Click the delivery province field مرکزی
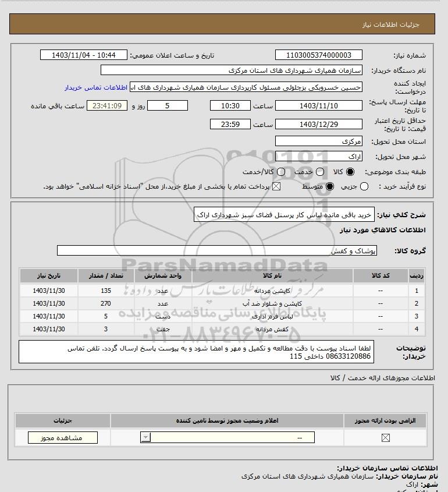The height and width of the screenshot is (492, 448). tap(318, 141)
